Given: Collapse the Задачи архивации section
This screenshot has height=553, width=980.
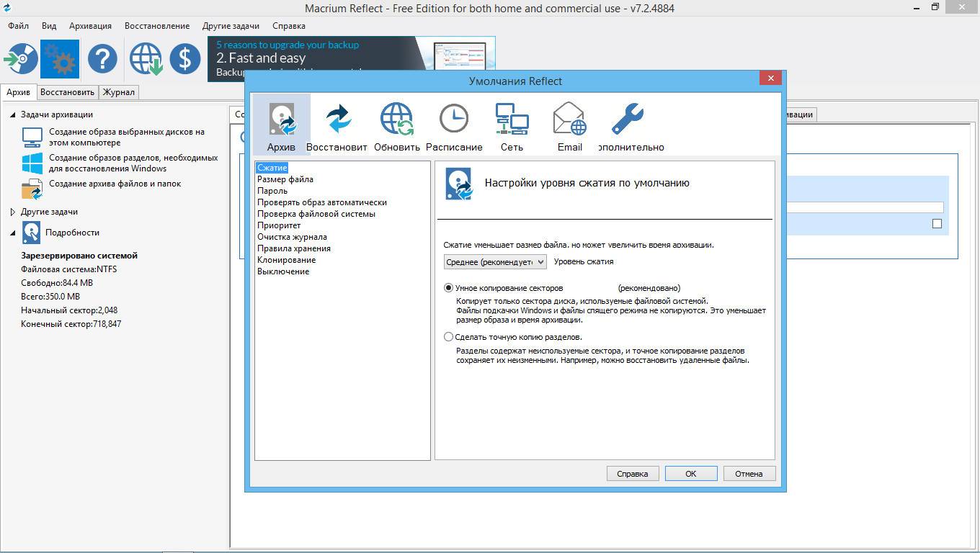Looking at the screenshot, I should 13,114.
